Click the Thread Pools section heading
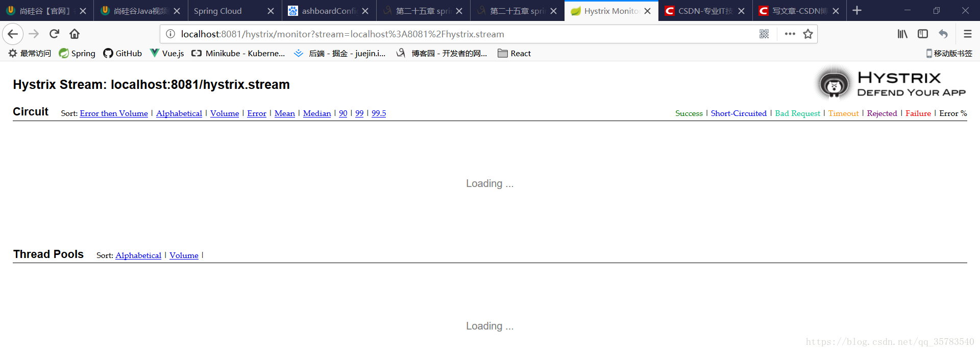The width and height of the screenshot is (980, 352). (x=48, y=254)
